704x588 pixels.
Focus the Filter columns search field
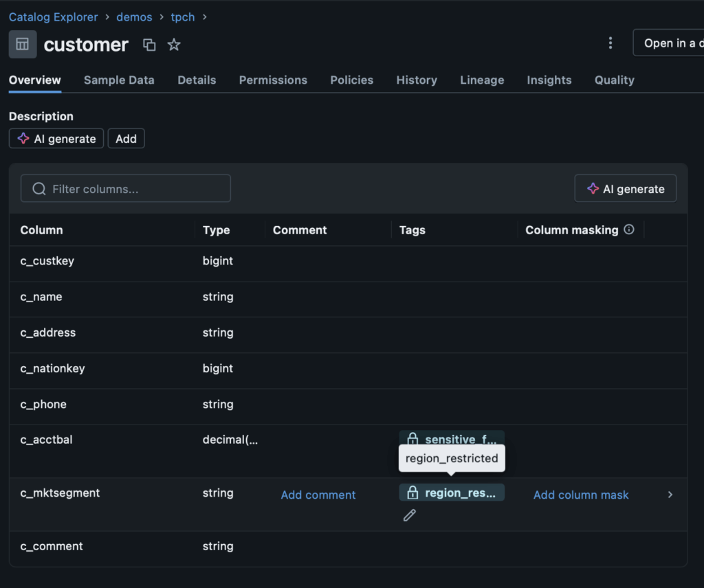click(x=126, y=188)
